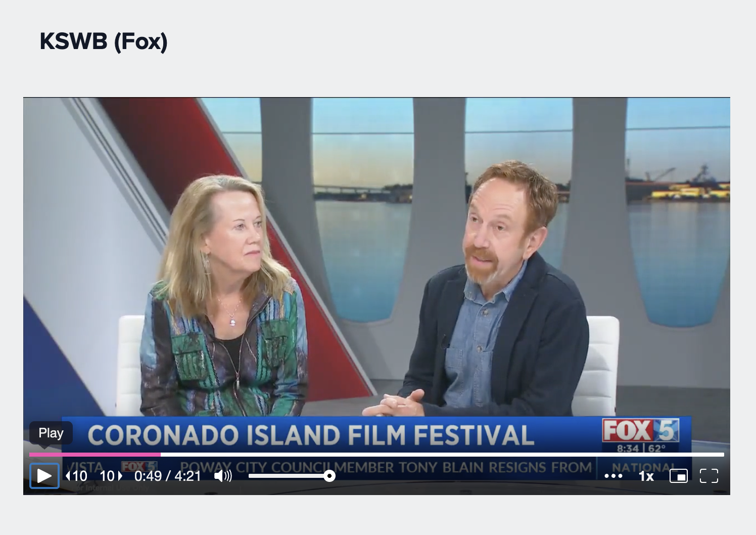The image size is (756, 535).
Task: Mute audio with the speaker icon
Action: pyautogui.click(x=223, y=476)
